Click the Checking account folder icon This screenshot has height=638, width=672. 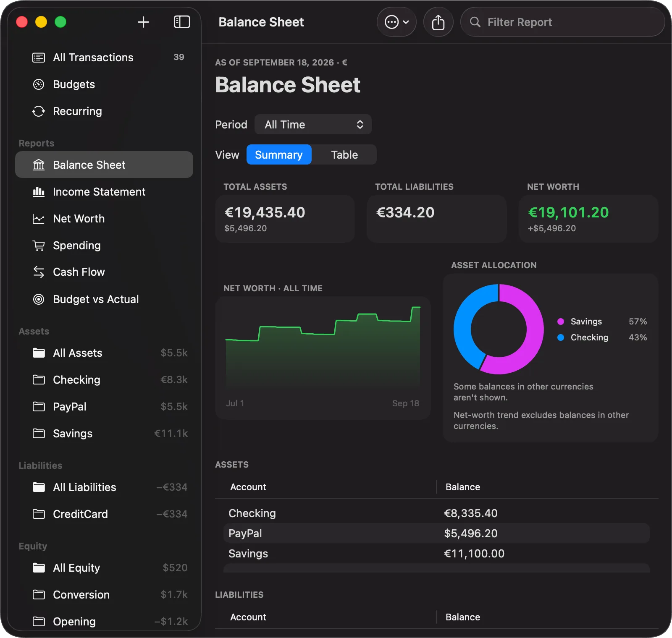pyautogui.click(x=39, y=380)
